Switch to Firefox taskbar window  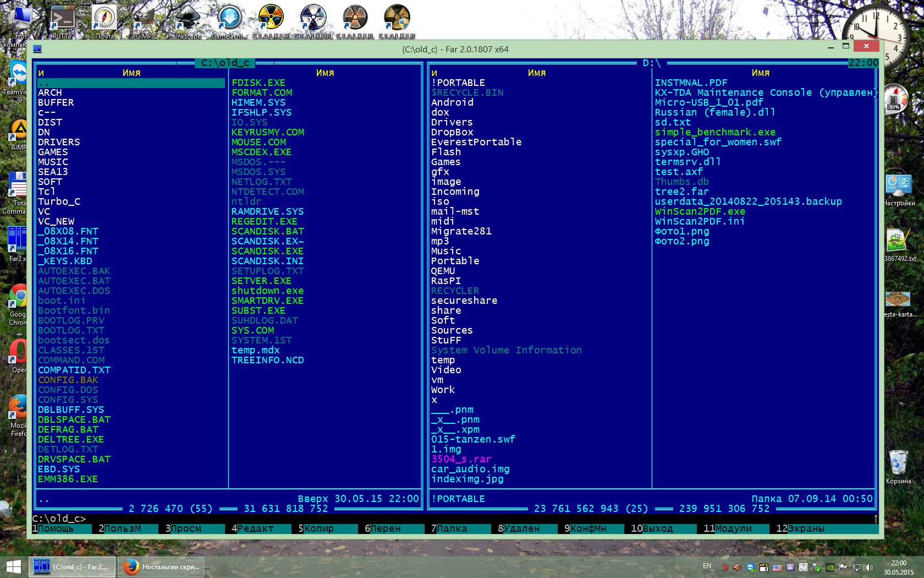coord(161,567)
